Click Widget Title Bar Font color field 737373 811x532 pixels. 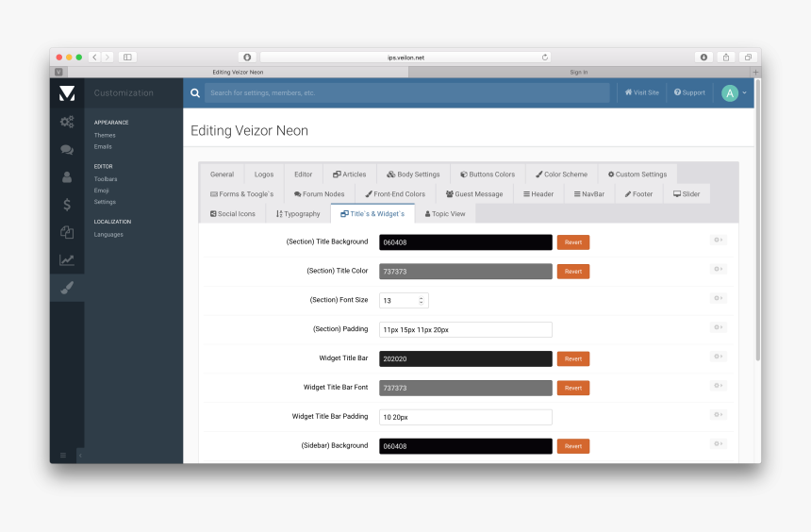tap(466, 388)
